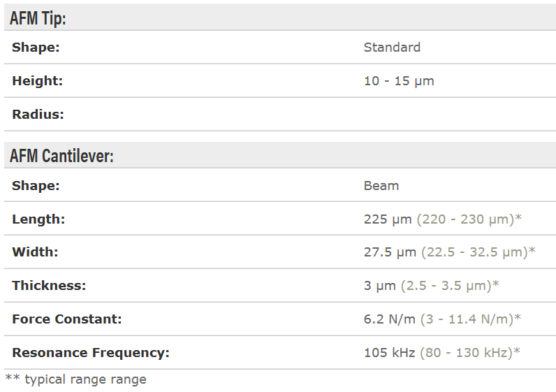Select the 10 - 15 µm height value

(x=399, y=81)
